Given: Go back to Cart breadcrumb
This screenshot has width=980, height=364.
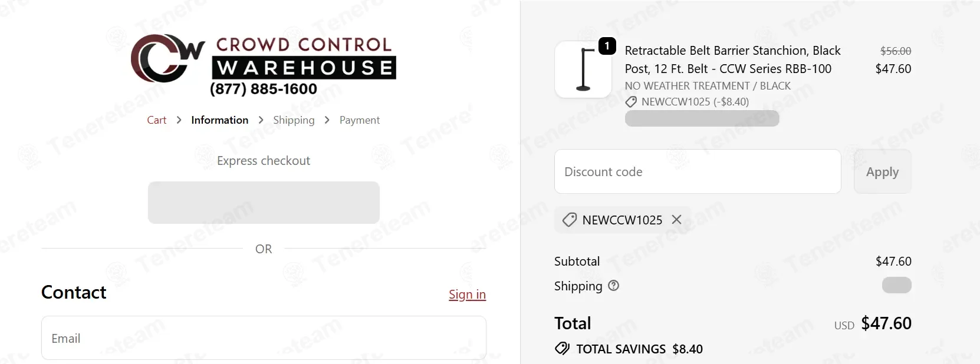Looking at the screenshot, I should (x=157, y=120).
